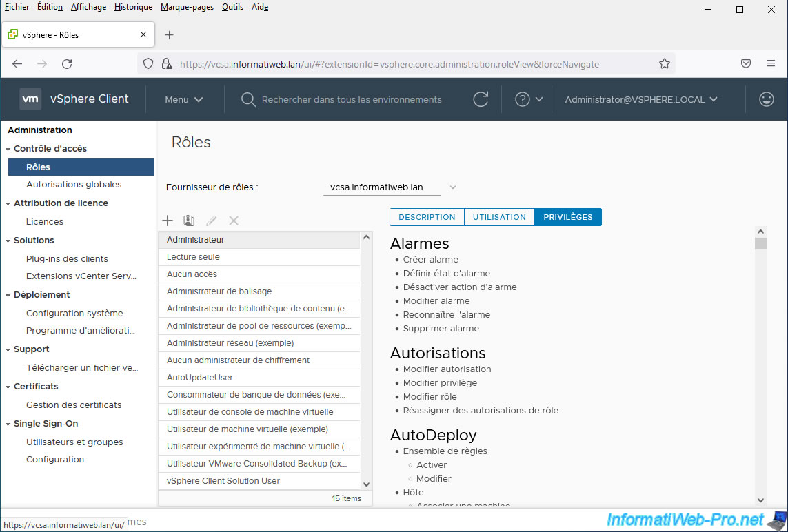This screenshot has height=532, width=788.
Task: Click the delete role X icon
Action: [x=234, y=221]
